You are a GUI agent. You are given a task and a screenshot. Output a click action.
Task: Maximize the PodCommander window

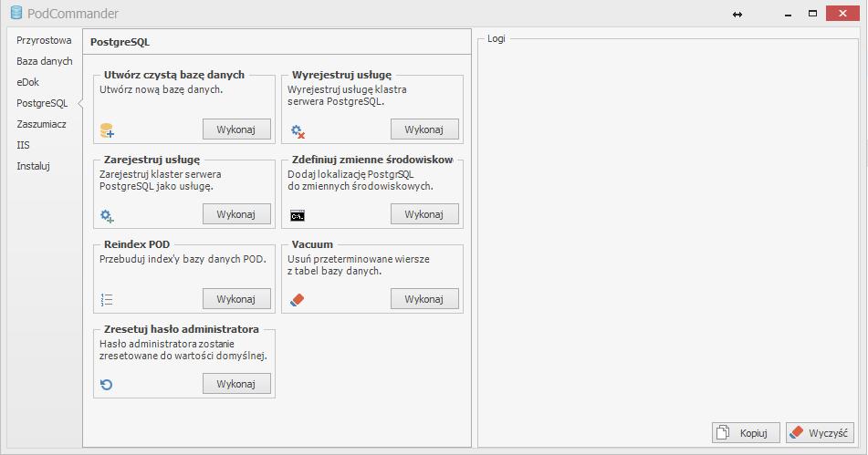click(812, 14)
